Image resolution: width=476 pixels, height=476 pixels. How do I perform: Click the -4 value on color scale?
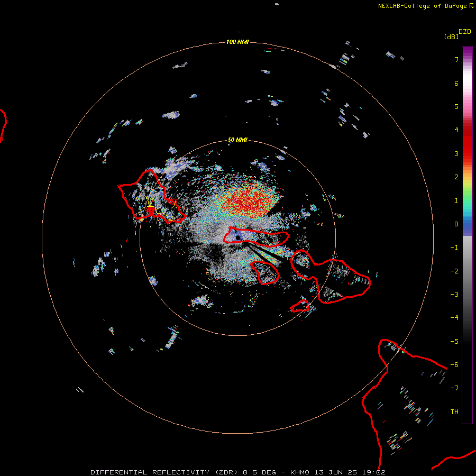coord(454,317)
